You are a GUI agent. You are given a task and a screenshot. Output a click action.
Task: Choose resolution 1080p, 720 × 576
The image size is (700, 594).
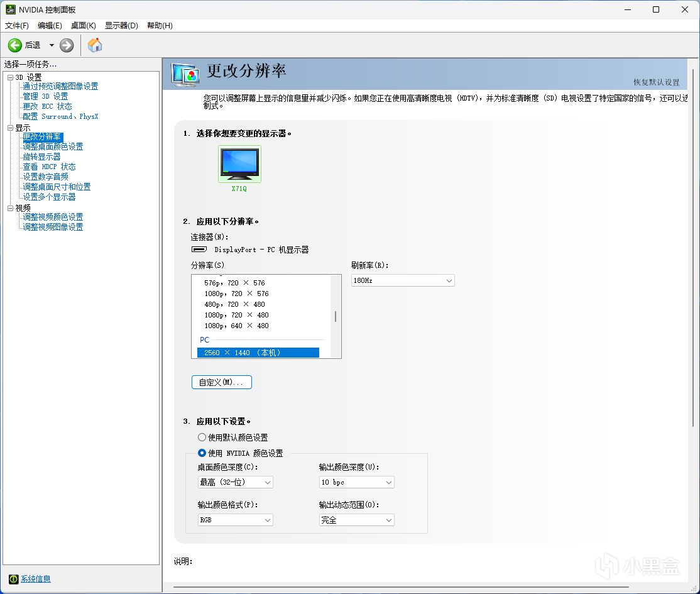237,294
